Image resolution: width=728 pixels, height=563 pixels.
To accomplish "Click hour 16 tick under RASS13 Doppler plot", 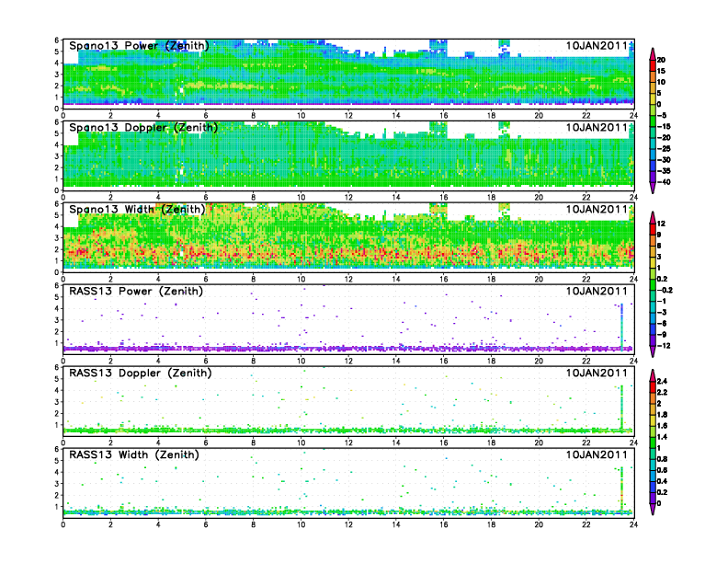I will [444, 442].
